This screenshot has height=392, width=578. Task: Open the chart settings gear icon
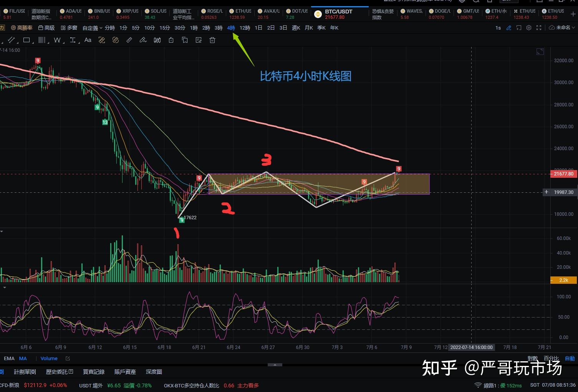coord(529,28)
